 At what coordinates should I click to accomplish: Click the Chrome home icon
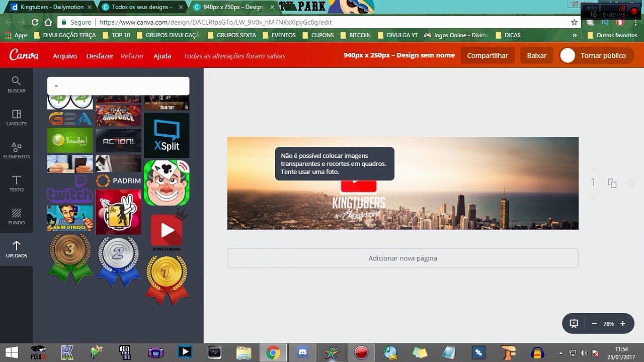click(48, 22)
